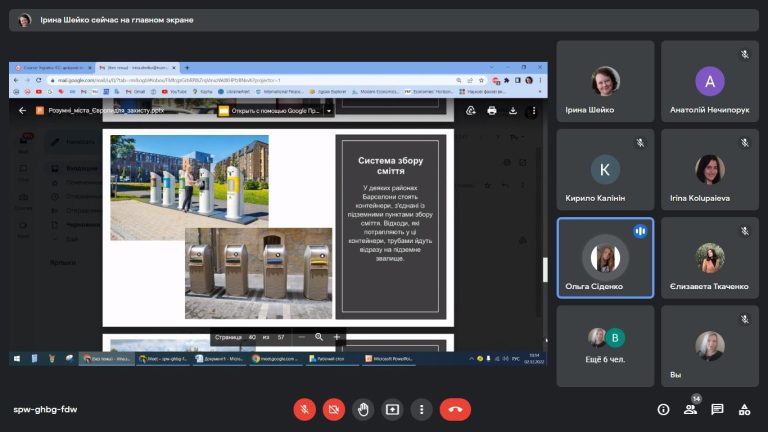768x432 pixels.
Task: Show participants list people icon
Action: pyautogui.click(x=691, y=409)
